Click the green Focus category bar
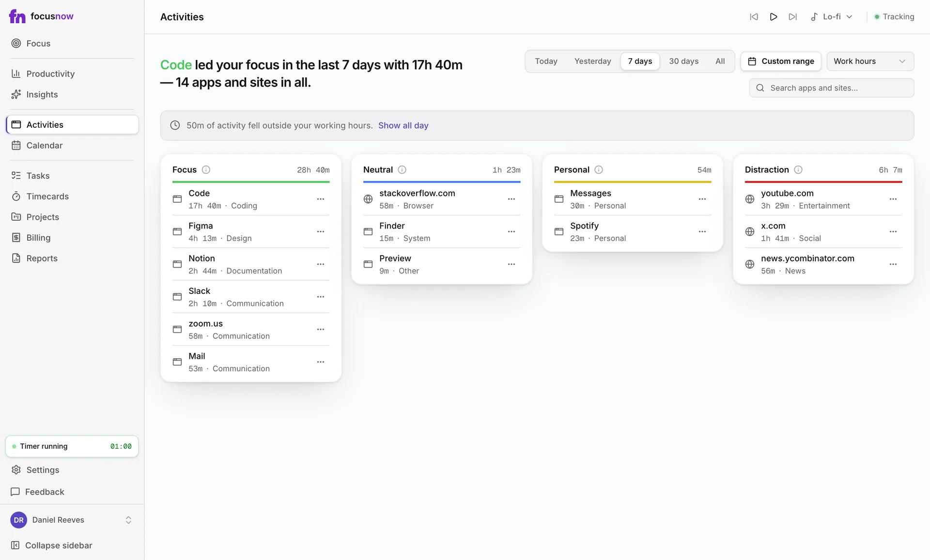This screenshot has width=930, height=560. tap(251, 182)
